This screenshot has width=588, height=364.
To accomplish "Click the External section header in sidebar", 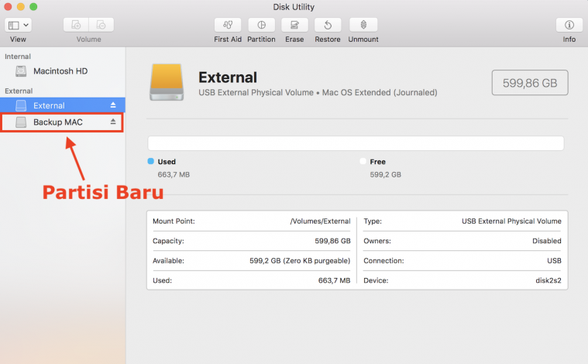I will (19, 91).
